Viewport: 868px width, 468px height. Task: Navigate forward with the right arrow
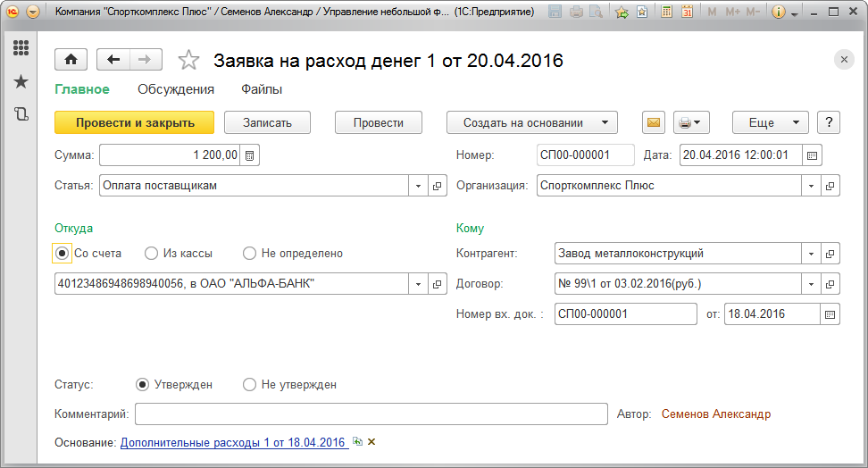pyautogui.click(x=146, y=60)
